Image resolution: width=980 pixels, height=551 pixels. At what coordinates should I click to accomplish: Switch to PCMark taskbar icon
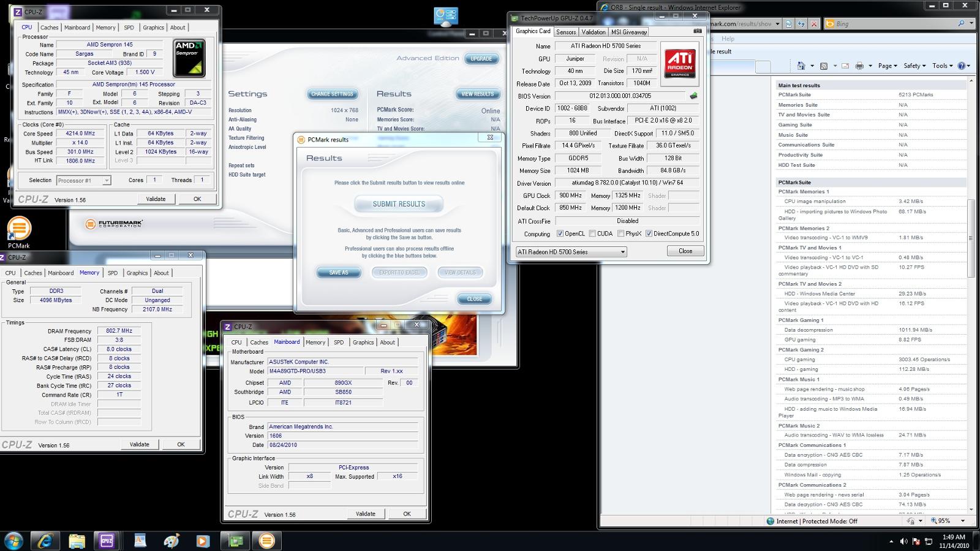point(267,541)
